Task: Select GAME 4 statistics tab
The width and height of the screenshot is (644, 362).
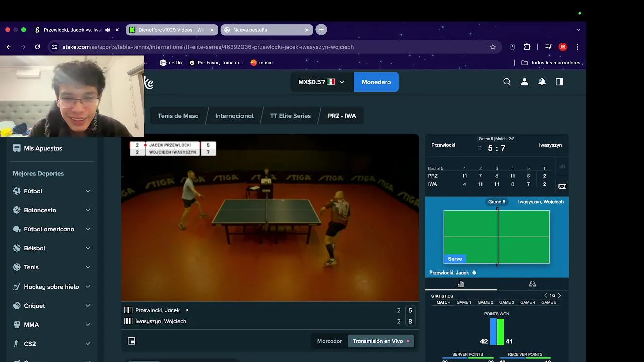Action: point(528,302)
